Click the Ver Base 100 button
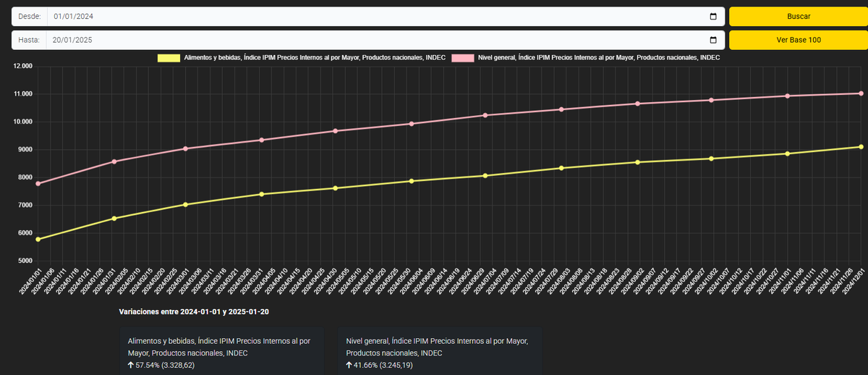 799,40
